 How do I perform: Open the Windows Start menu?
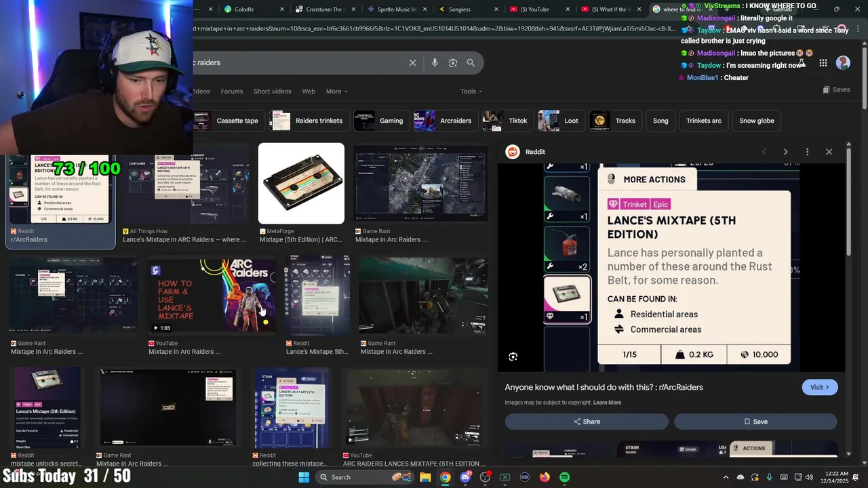coord(304,477)
